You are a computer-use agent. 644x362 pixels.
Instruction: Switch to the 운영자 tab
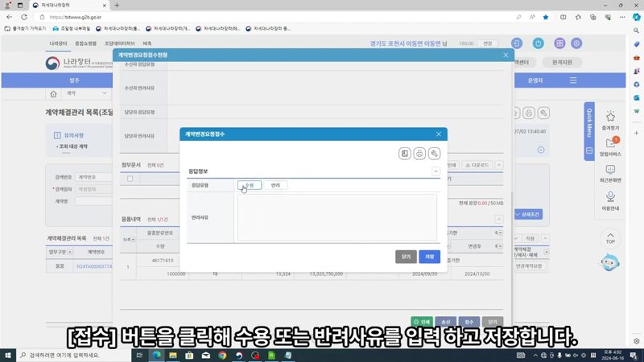click(x=535, y=80)
